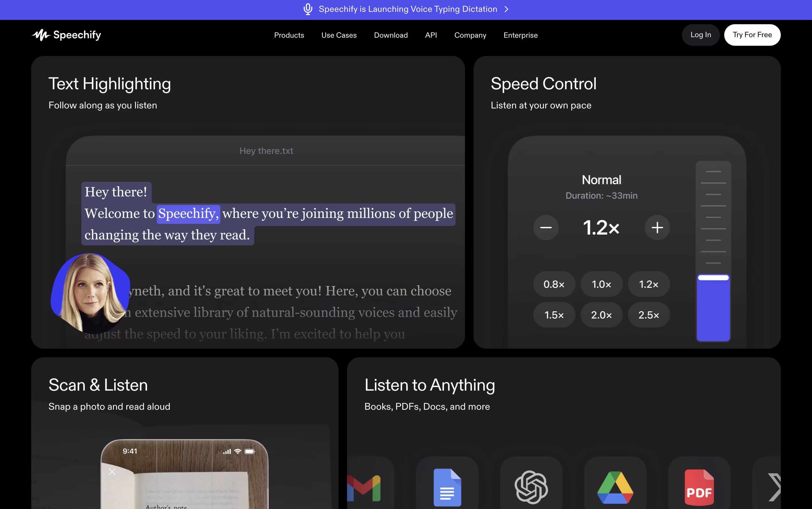
Task: Increase speed with the plus button
Action: click(657, 228)
